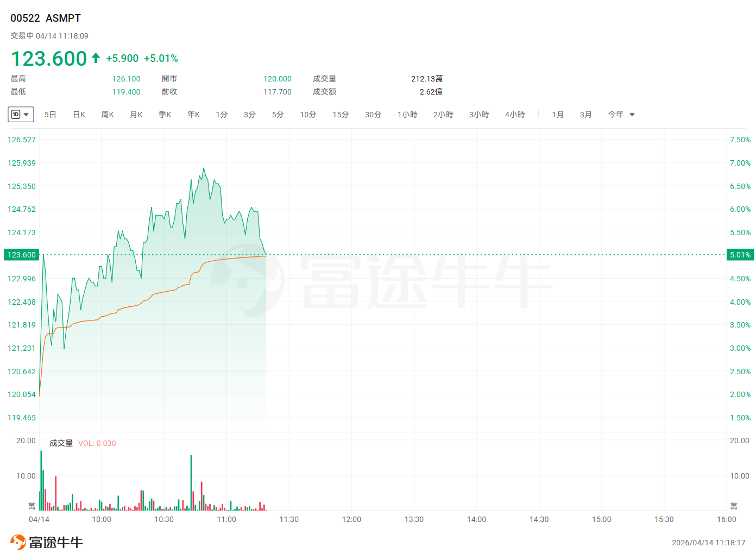Click the tallest 10:45 volume bar

[191, 483]
